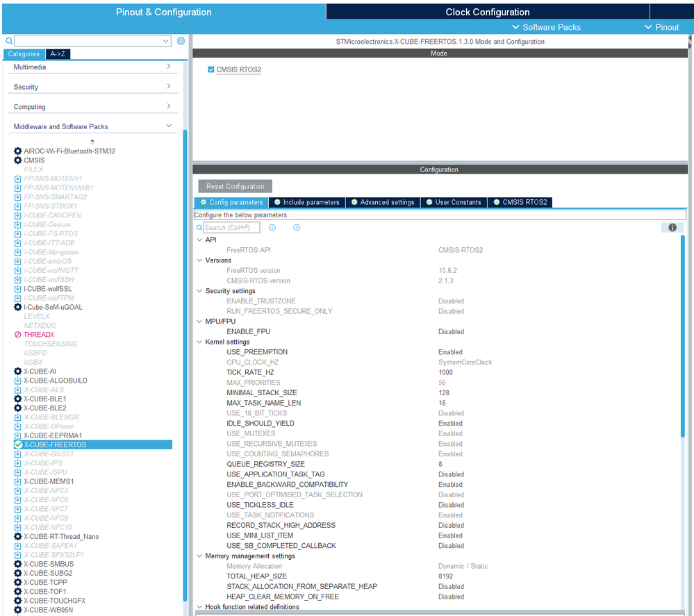694x616 pixels.
Task: Click in the parameter Search (Ctrl+F) field
Action: coord(231,228)
